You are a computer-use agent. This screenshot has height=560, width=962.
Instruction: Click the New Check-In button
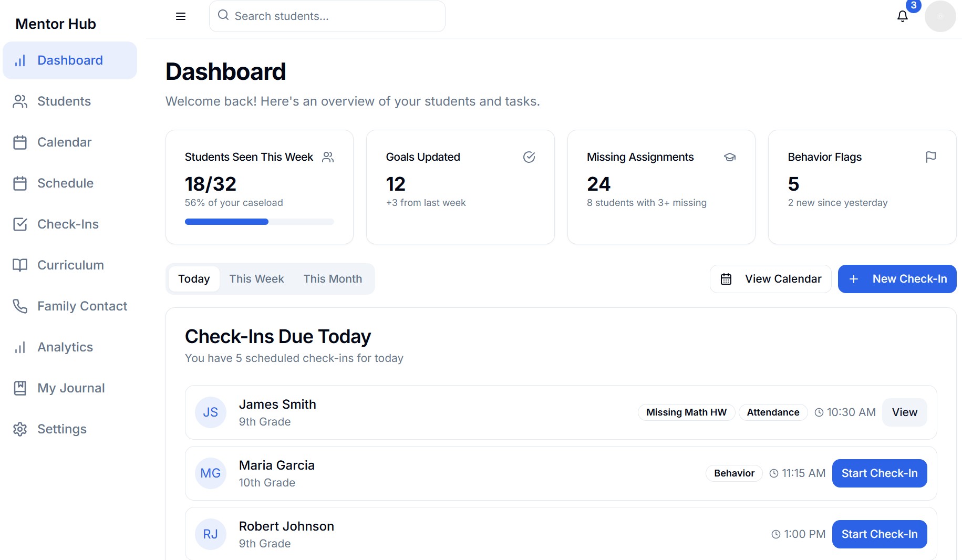click(897, 279)
